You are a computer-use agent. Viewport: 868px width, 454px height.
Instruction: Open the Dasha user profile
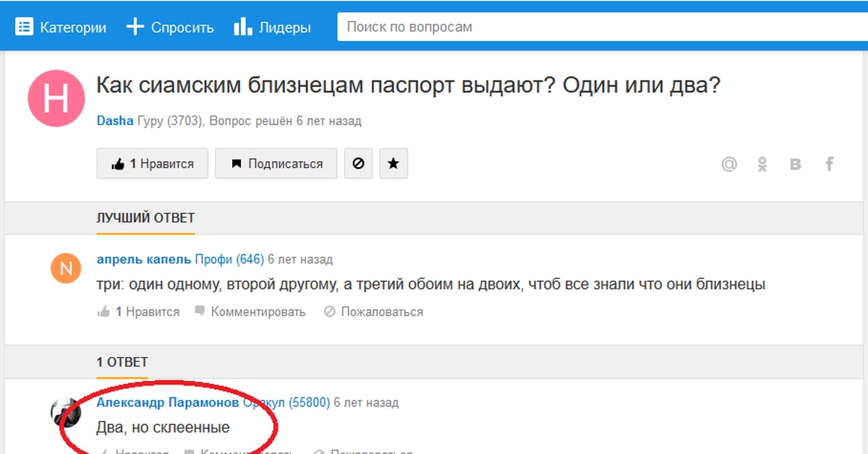pyautogui.click(x=115, y=121)
